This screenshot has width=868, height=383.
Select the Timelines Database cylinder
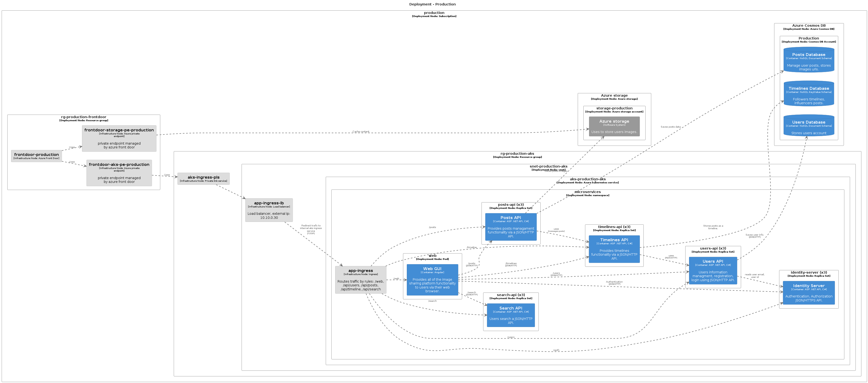click(809, 93)
